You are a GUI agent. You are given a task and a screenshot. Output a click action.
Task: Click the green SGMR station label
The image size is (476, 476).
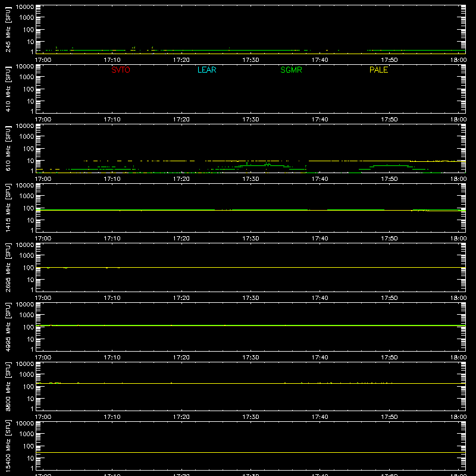click(x=291, y=70)
